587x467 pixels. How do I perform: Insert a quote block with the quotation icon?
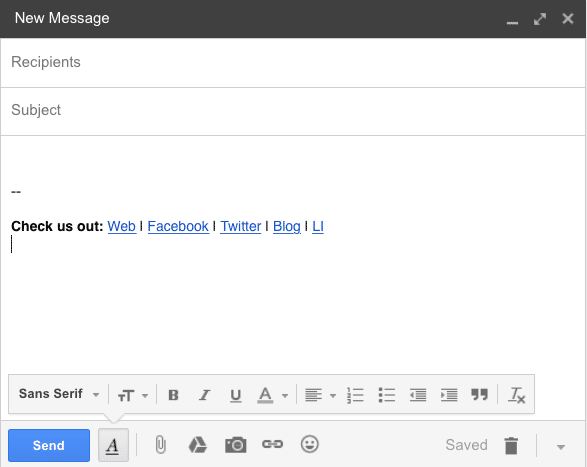pos(479,394)
